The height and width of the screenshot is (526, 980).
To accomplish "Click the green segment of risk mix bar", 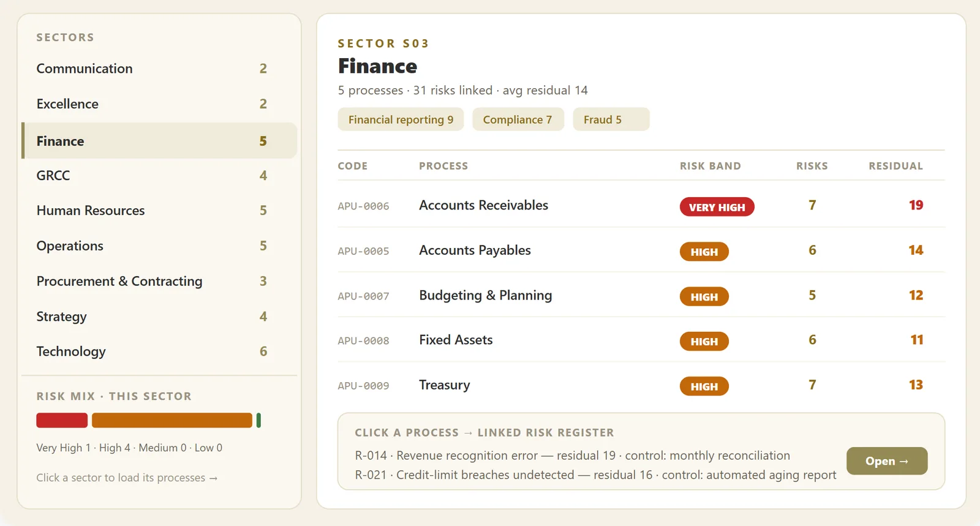I will click(x=258, y=421).
